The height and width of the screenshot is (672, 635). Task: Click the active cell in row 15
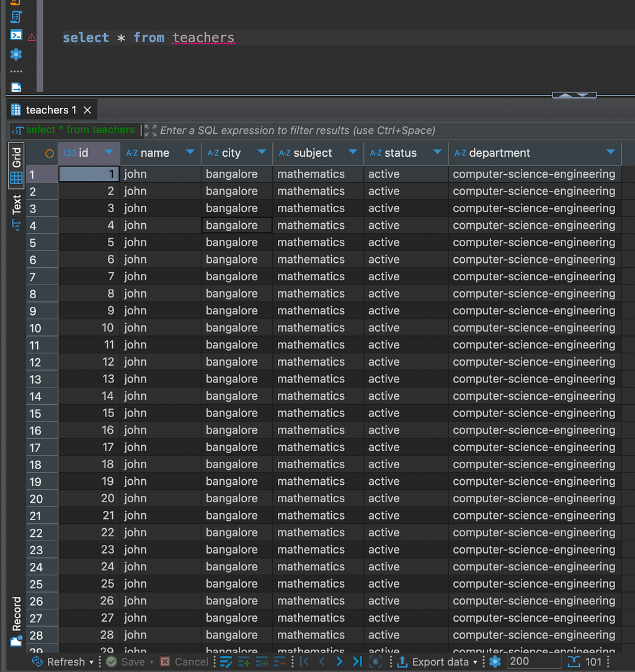click(x=406, y=413)
